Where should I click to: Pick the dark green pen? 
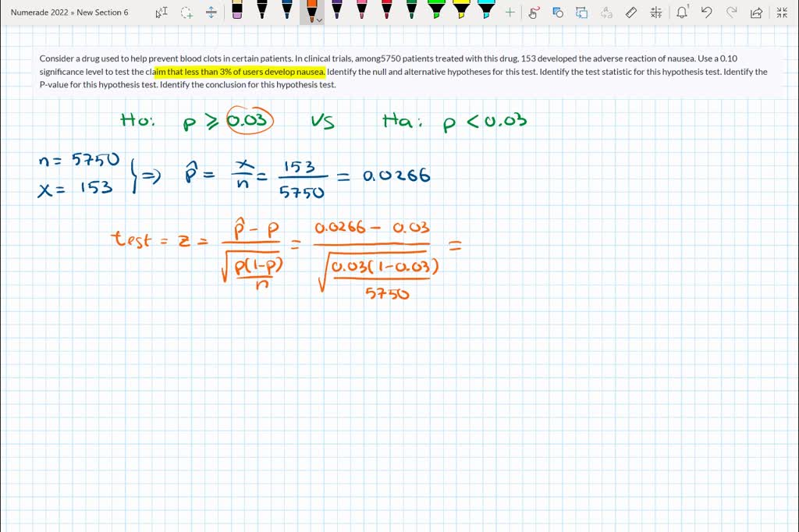412,10
